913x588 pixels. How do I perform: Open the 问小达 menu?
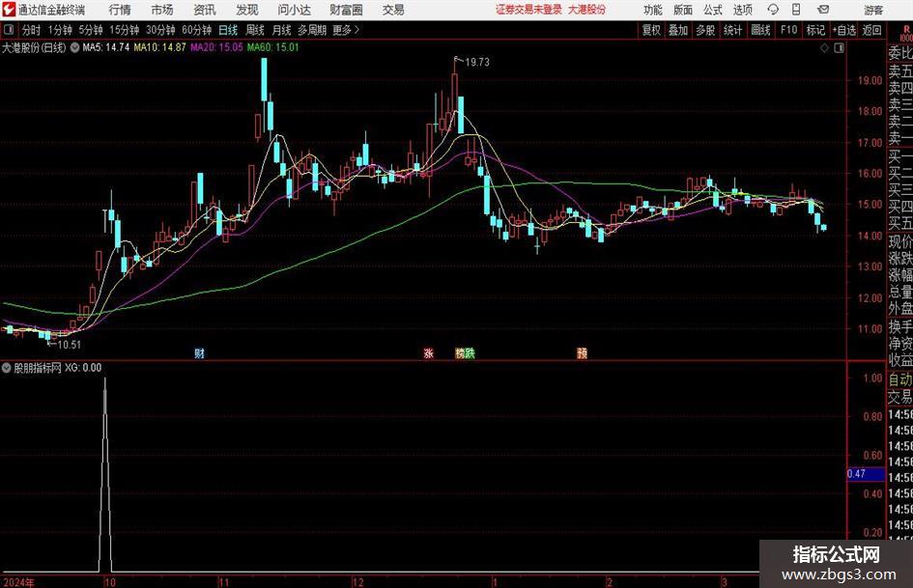pos(294,10)
